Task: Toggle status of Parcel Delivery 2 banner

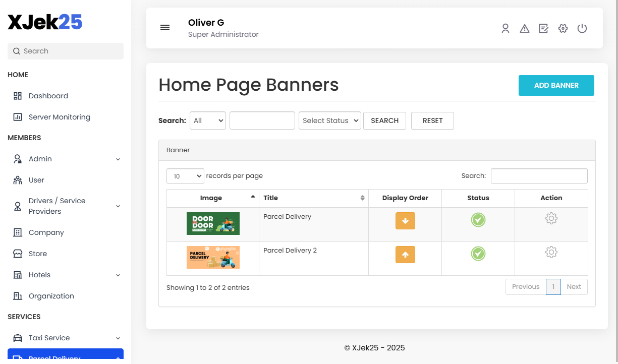Action: pos(478,254)
